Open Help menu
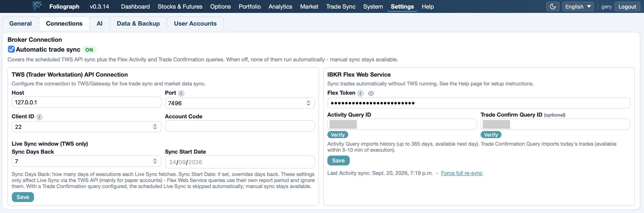 click(x=428, y=6)
